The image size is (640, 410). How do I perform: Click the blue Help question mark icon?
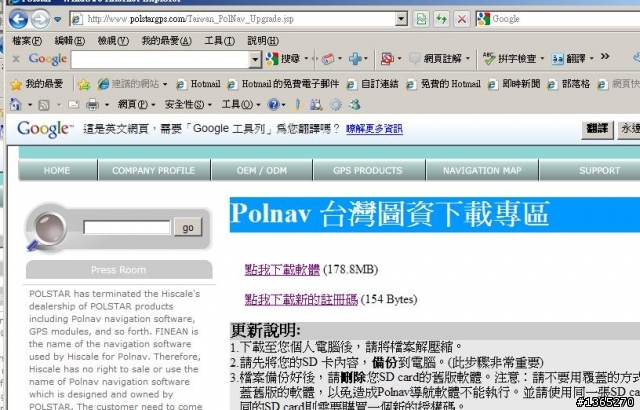coord(273,105)
